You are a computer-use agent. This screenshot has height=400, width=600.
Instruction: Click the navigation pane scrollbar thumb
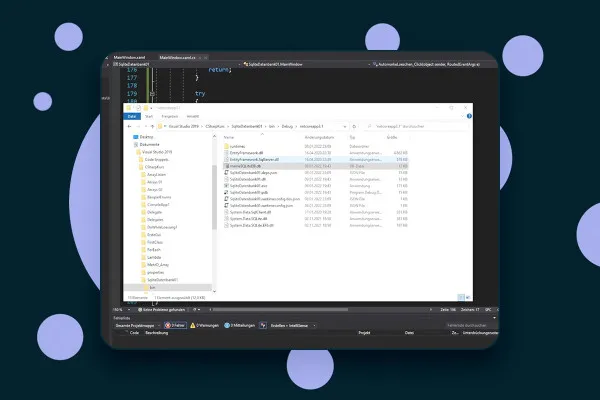point(214,197)
